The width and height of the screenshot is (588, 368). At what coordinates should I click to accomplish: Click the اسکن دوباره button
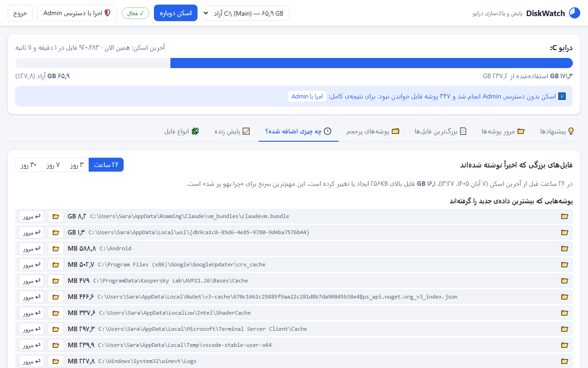[175, 13]
